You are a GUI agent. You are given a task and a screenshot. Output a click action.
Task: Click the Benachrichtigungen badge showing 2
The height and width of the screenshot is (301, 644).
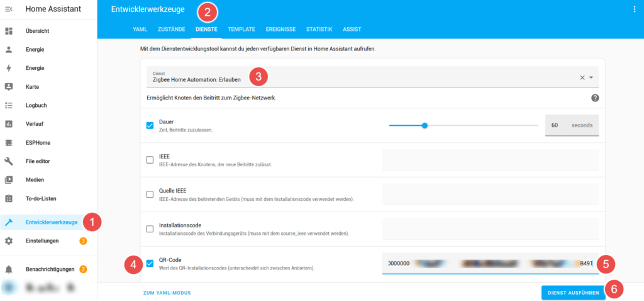(x=83, y=270)
